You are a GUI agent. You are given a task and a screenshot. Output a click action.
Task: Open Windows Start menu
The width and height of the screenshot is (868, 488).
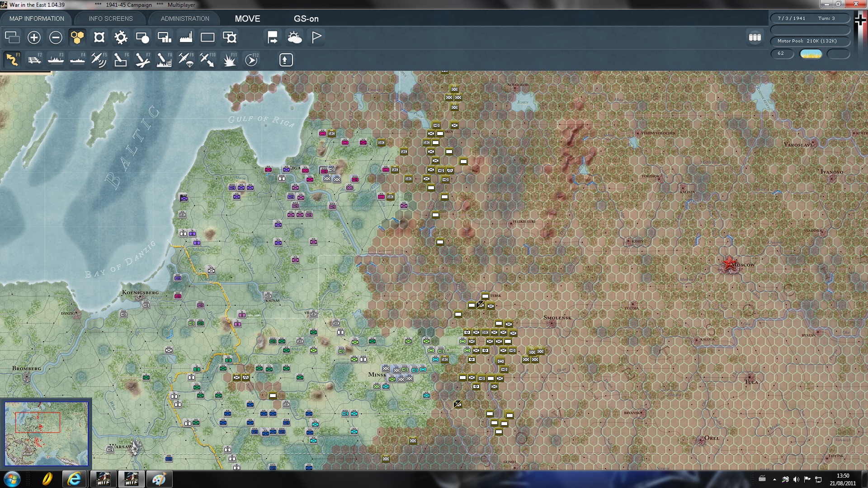12,479
